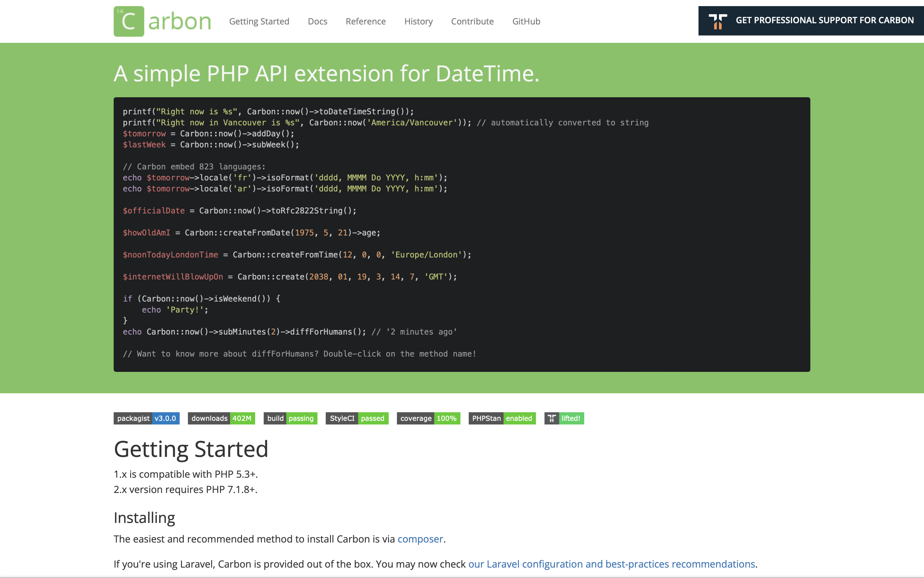
Task: Click createFromDate in the code block
Action: pyautogui.click(x=257, y=233)
